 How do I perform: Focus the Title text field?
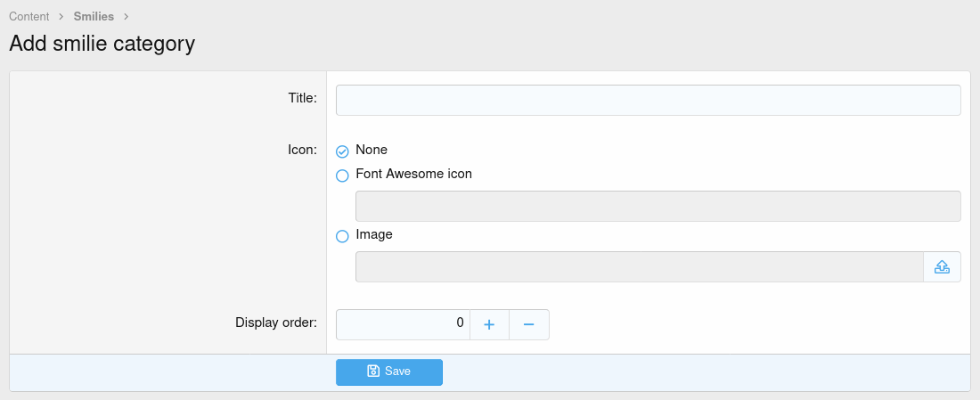click(x=648, y=100)
